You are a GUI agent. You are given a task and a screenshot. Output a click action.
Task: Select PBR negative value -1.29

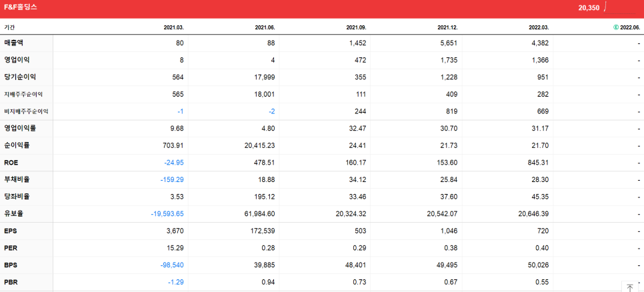pyautogui.click(x=176, y=283)
